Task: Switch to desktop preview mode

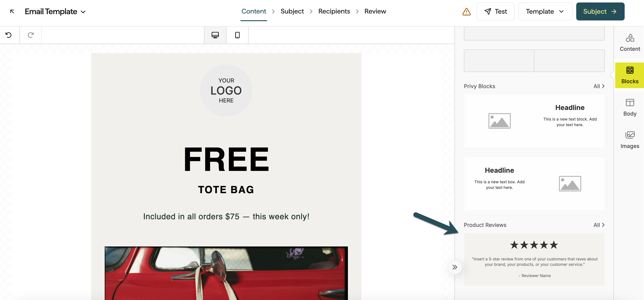Action: [x=215, y=35]
